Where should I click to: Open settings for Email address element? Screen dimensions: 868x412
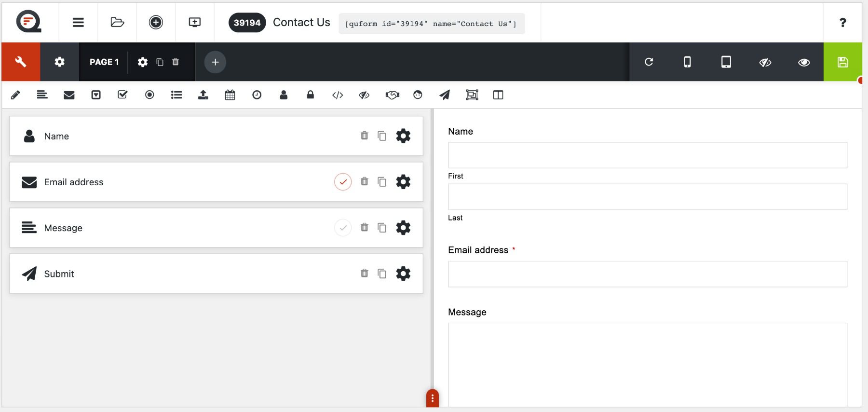click(403, 182)
